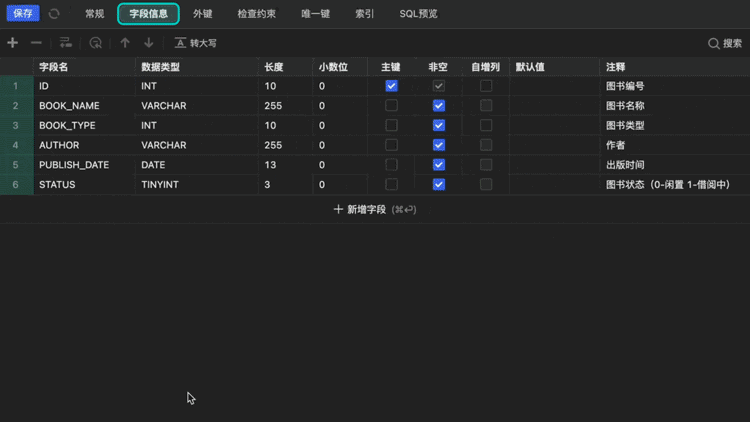Click the comment 出版时间
Screen dimensions: 750x422
pos(625,165)
